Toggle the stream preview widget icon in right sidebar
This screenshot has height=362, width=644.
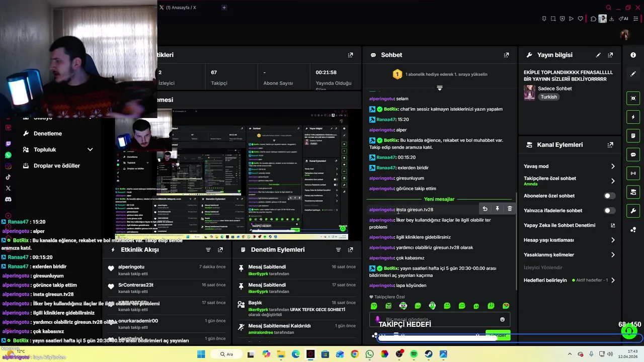click(633, 98)
